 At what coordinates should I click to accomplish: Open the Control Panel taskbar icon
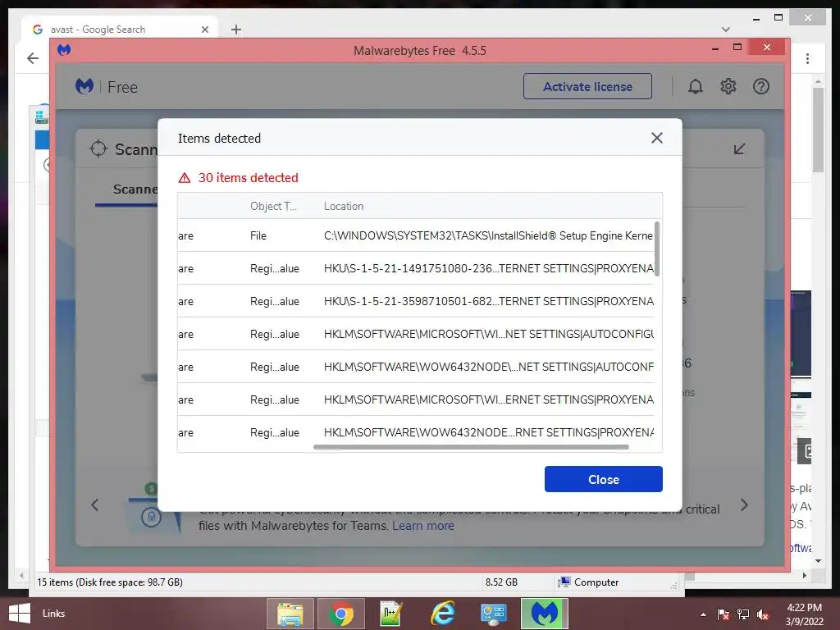pos(493,614)
